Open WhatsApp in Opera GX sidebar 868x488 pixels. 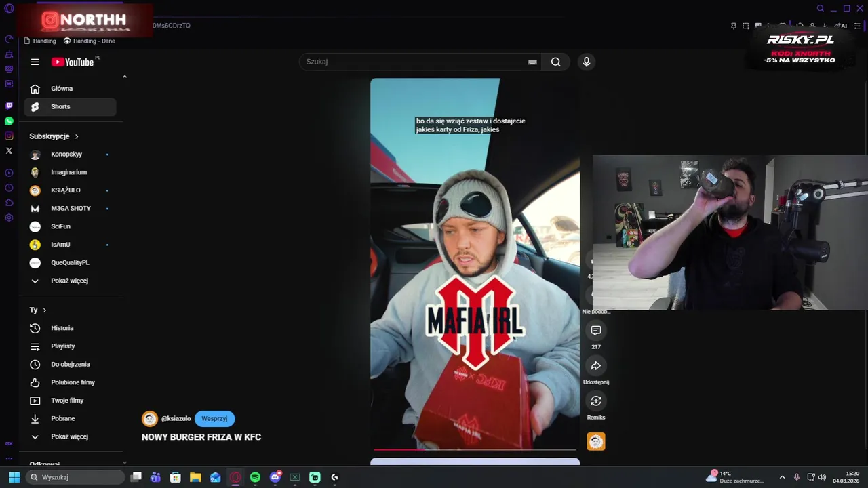coord(9,121)
